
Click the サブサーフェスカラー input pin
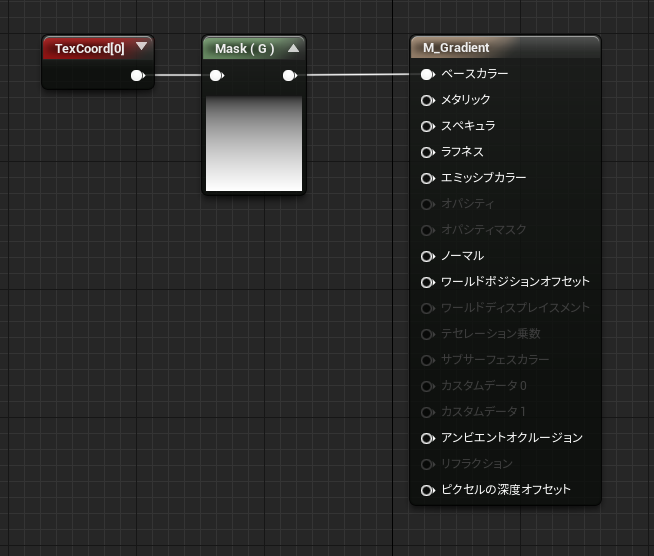pos(428,360)
